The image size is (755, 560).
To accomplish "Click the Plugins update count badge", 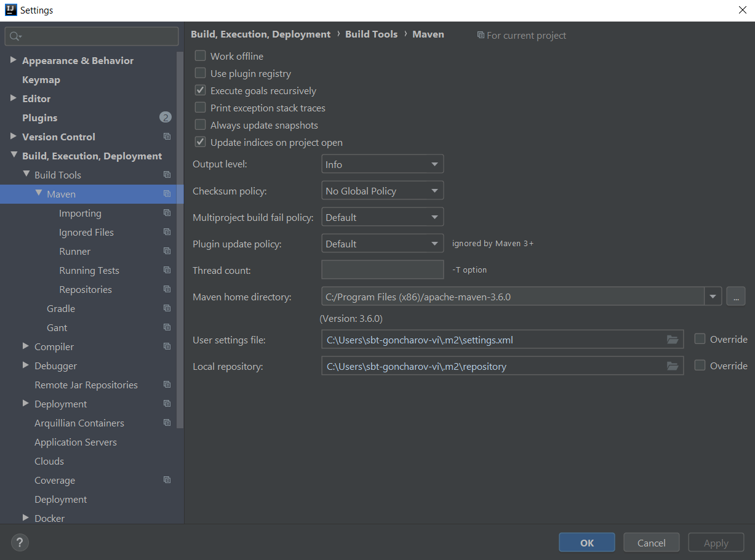I will click(165, 118).
